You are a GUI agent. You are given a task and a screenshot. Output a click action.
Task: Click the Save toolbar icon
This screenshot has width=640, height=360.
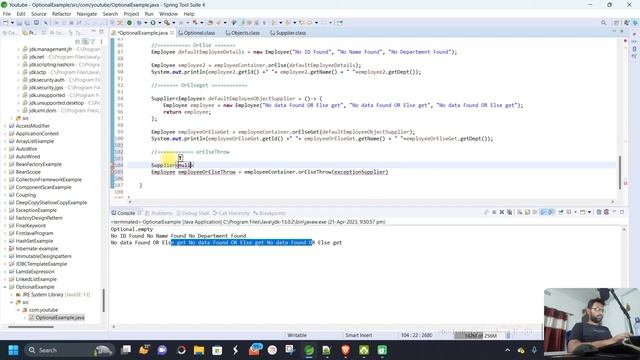point(19,23)
